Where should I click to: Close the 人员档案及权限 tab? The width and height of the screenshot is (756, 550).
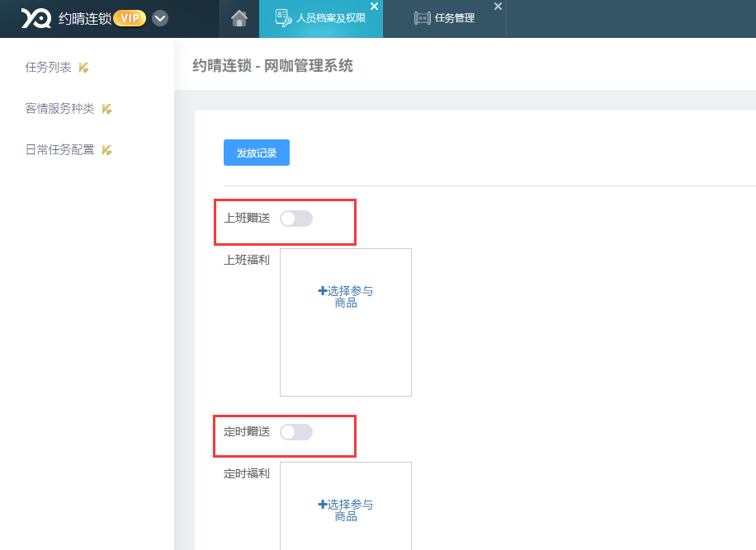pos(374,7)
